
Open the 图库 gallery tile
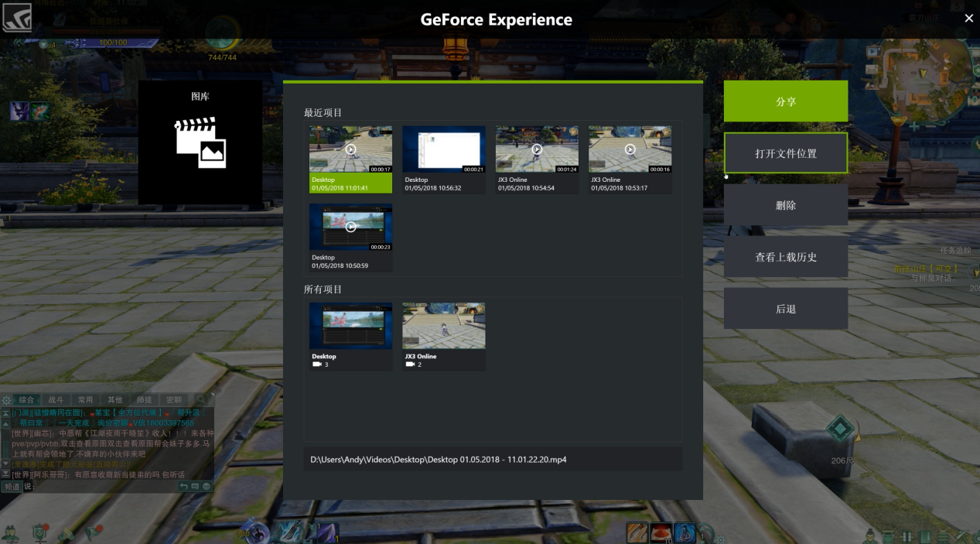point(200,143)
